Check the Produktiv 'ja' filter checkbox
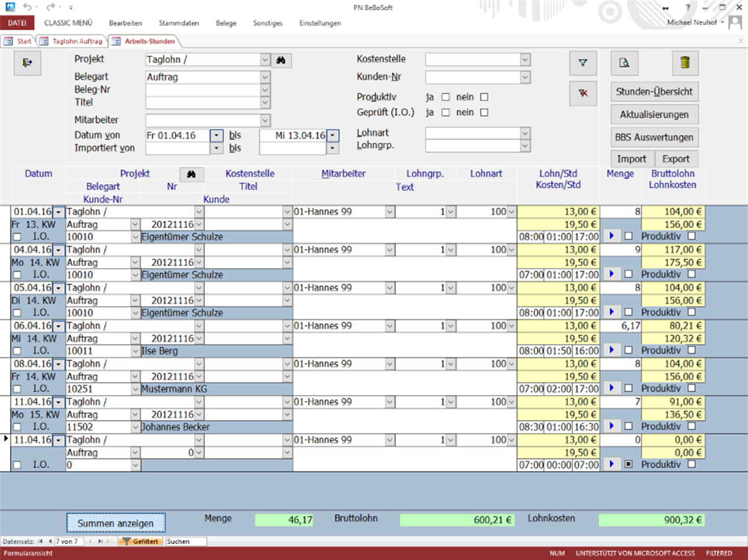The image size is (748, 560). [x=446, y=97]
